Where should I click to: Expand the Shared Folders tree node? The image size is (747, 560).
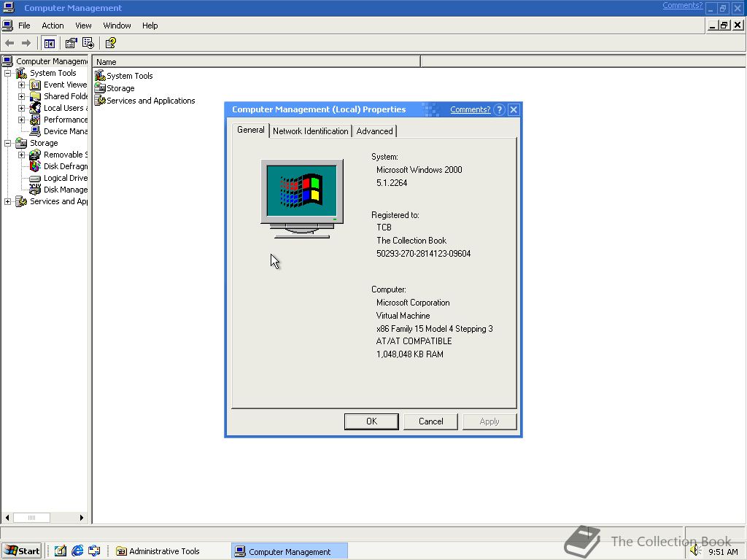21,97
